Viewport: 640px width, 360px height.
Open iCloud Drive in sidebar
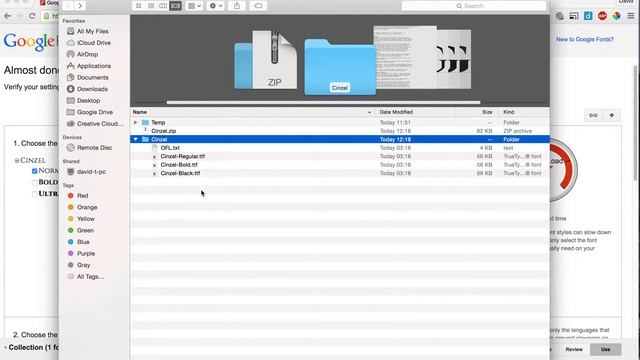(x=93, y=42)
